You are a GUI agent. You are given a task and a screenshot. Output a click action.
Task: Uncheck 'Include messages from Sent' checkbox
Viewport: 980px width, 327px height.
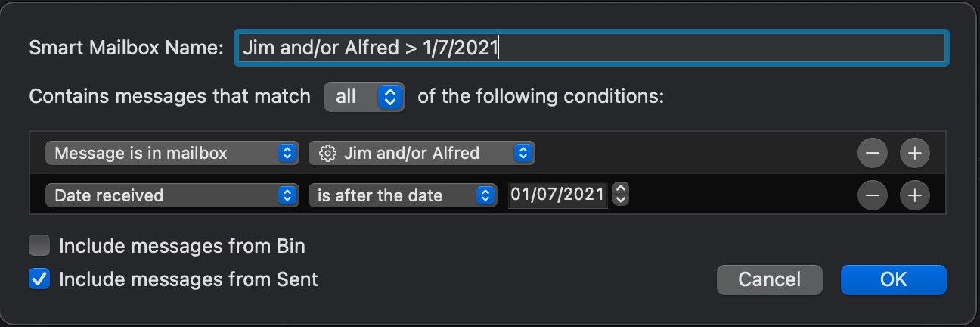(39, 279)
